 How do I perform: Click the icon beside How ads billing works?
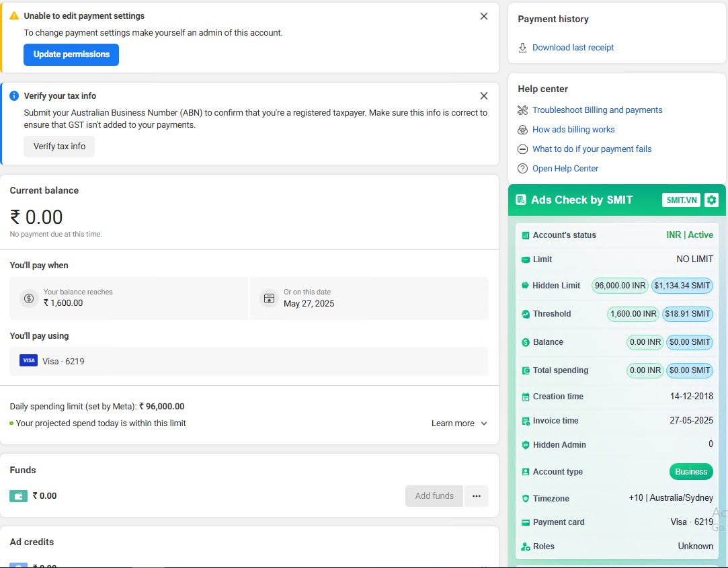pos(522,130)
